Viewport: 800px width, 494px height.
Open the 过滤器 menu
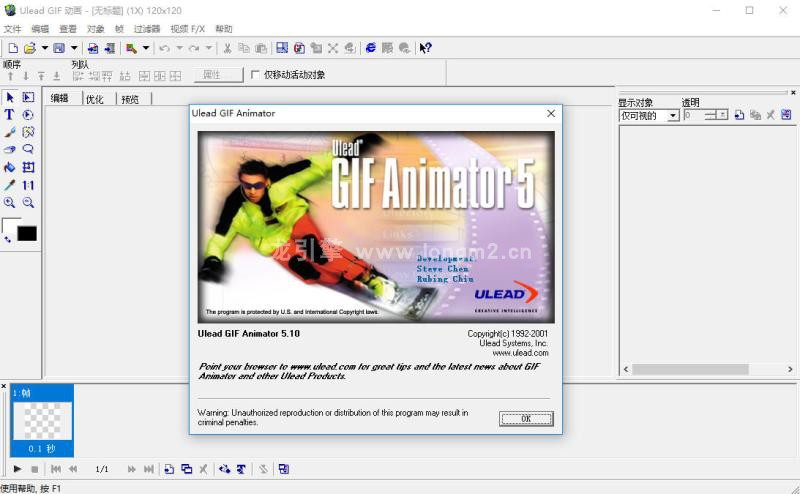[x=147, y=29]
